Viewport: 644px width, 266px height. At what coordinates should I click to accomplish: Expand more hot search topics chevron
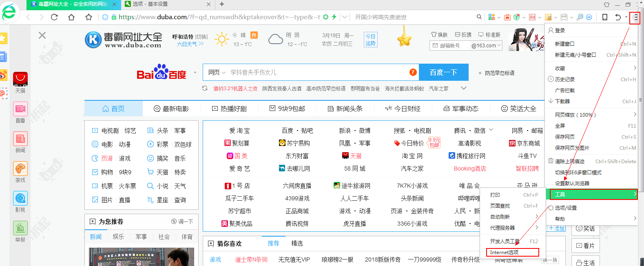point(463,88)
